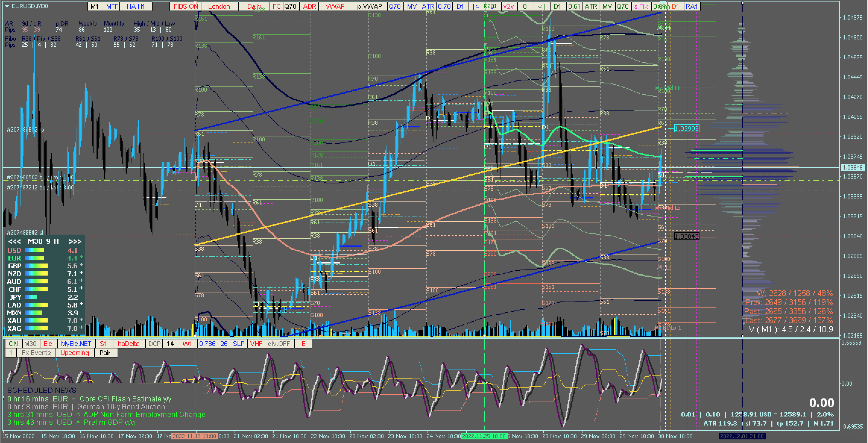Image resolution: width=868 pixels, height=443 pixels.
Task: Click the 'M30' timeframe selector in oscillator bar
Action: tap(30, 344)
